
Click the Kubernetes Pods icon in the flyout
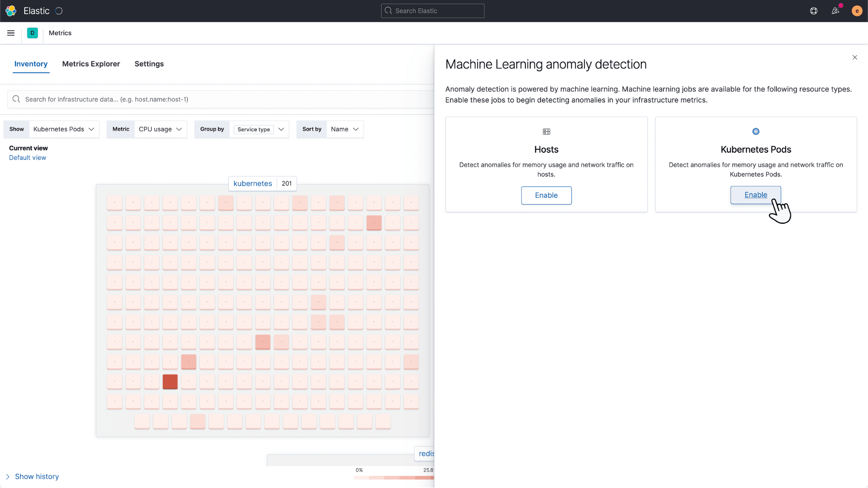(756, 131)
